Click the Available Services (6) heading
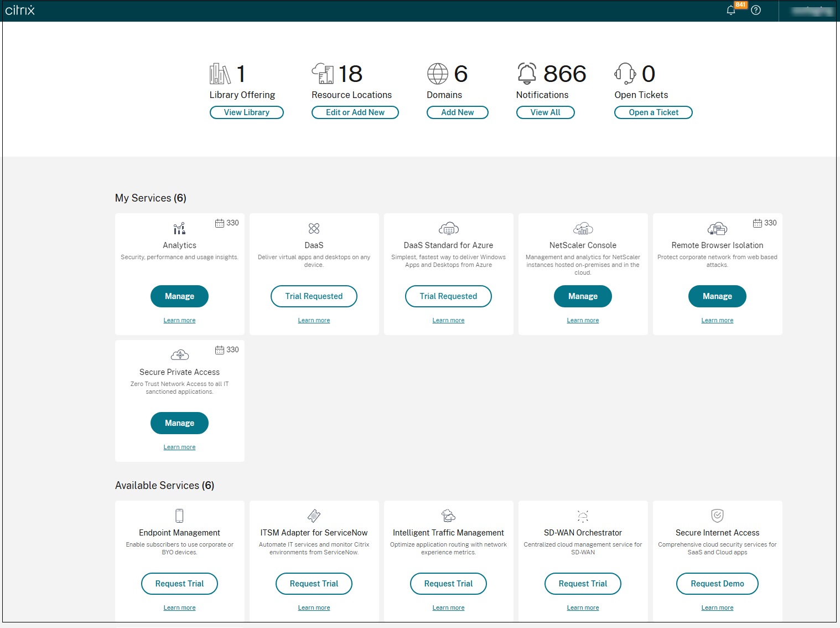The height and width of the screenshot is (628, 840). tap(164, 486)
